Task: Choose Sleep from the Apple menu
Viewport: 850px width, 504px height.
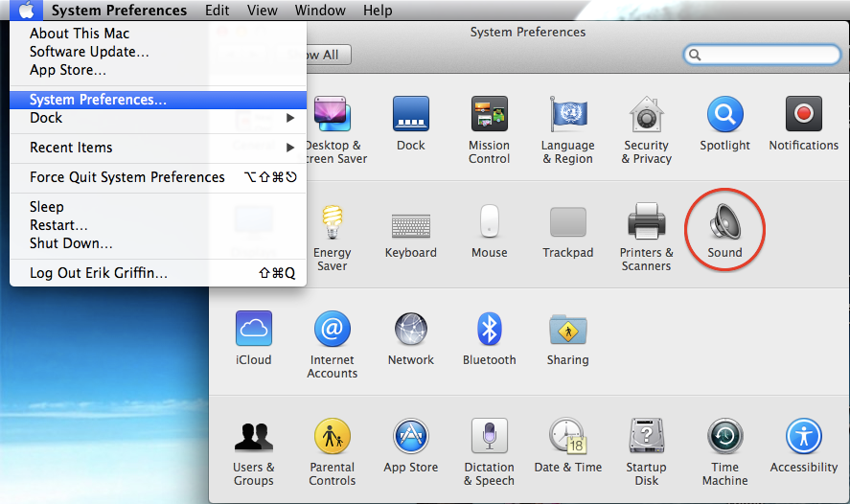Action: click(158, 207)
